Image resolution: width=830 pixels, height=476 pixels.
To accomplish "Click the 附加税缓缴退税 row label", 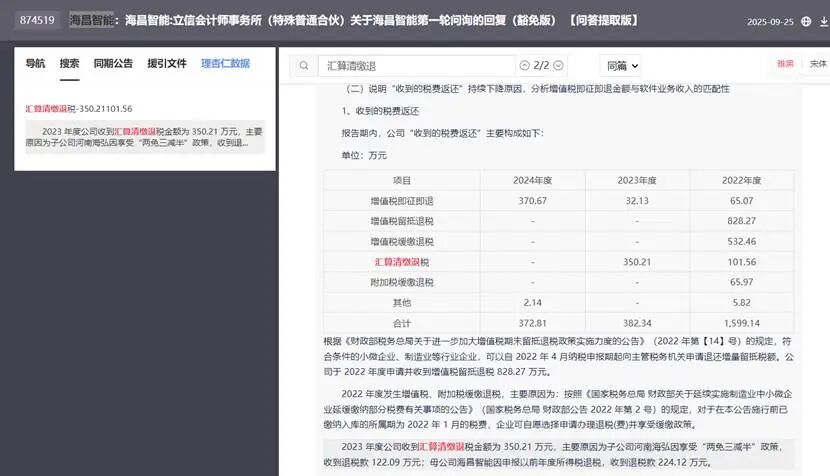I will point(402,283).
